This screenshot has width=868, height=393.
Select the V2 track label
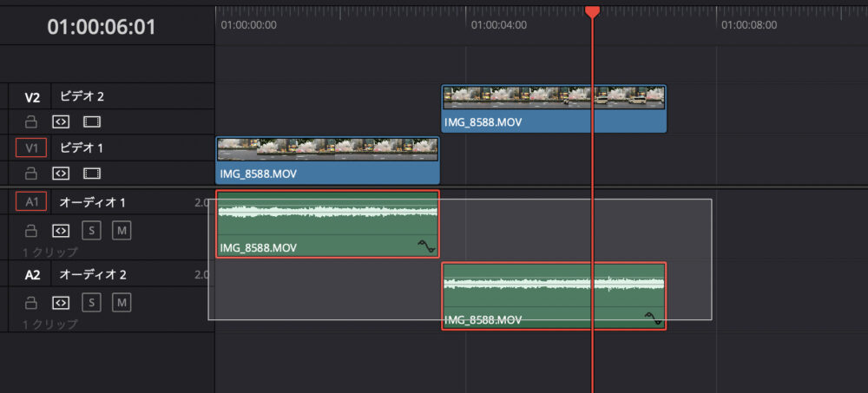tap(33, 97)
